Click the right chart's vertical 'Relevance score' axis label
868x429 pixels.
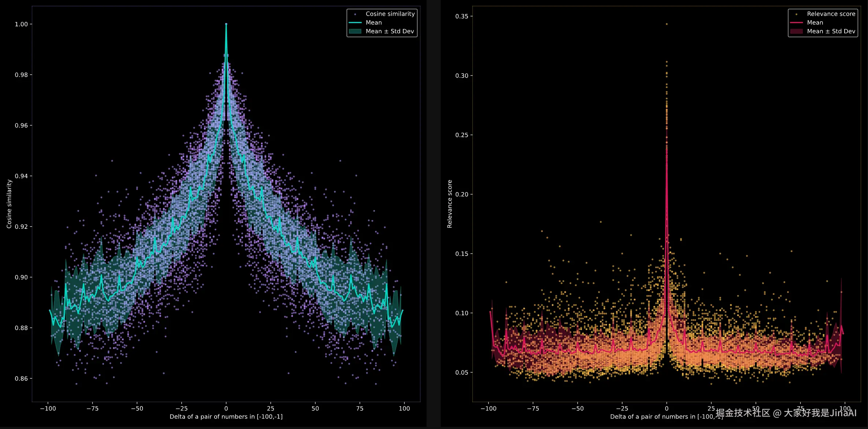pyautogui.click(x=450, y=204)
